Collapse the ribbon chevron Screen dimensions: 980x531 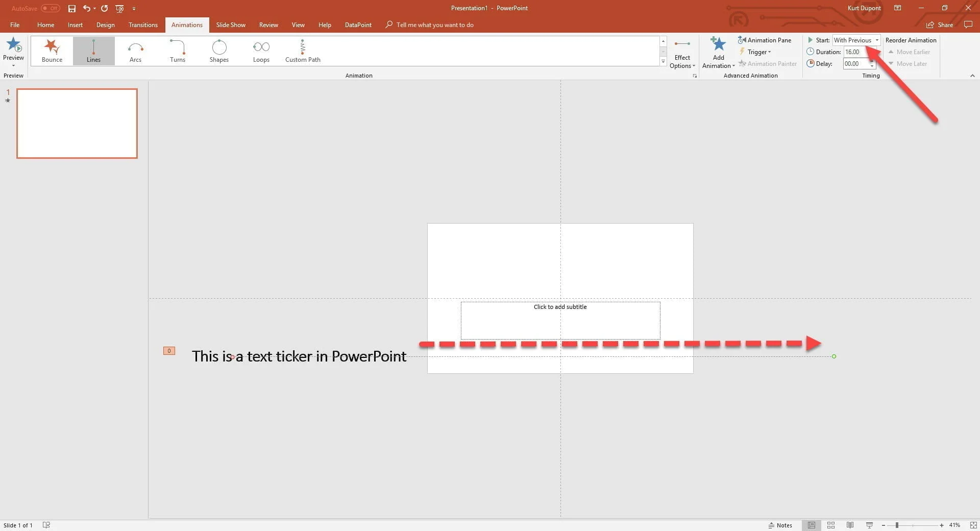click(x=972, y=76)
